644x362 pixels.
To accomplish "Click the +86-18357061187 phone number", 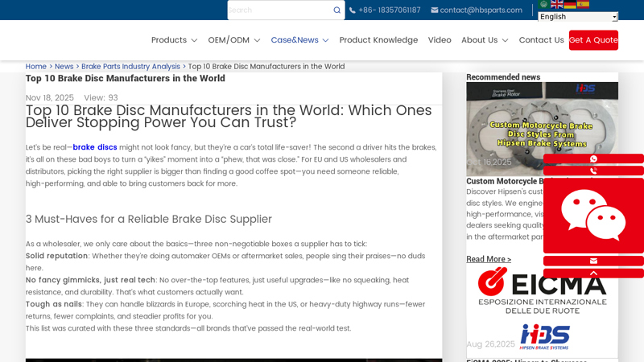I will click(390, 10).
